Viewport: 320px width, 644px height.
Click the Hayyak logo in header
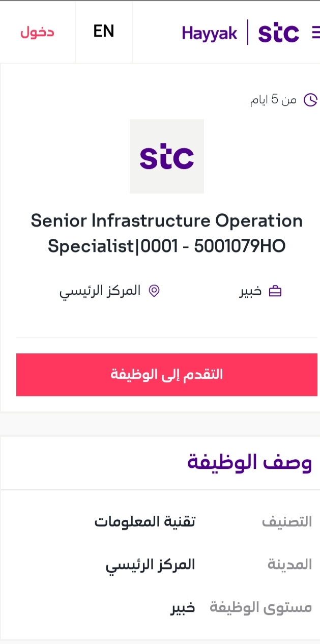[x=210, y=33]
